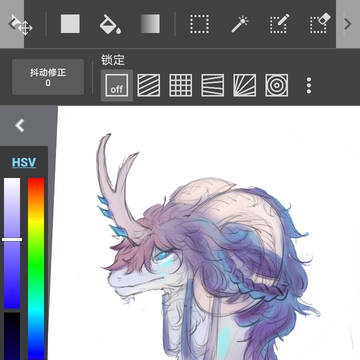This screenshot has height=360, width=360.
Task: Select the Bucket fill tool
Action: pos(110,24)
